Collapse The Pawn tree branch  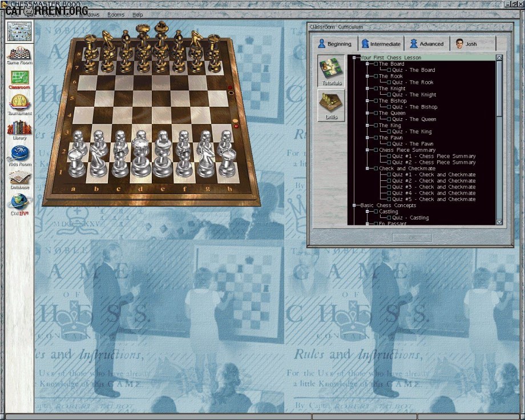point(367,138)
